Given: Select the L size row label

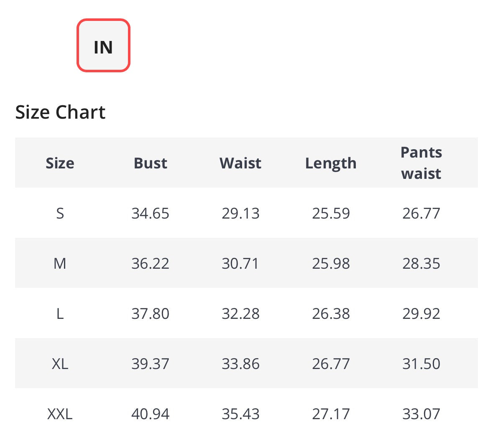Looking at the screenshot, I should [60, 313].
